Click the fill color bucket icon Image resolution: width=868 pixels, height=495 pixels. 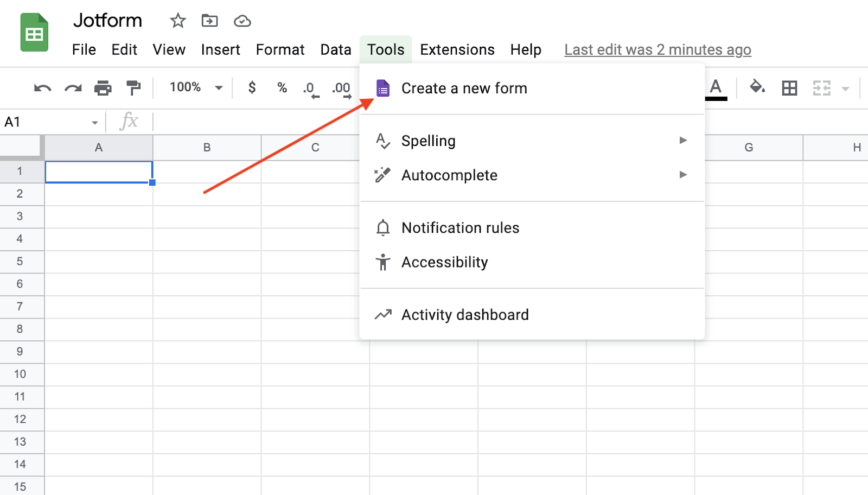757,87
